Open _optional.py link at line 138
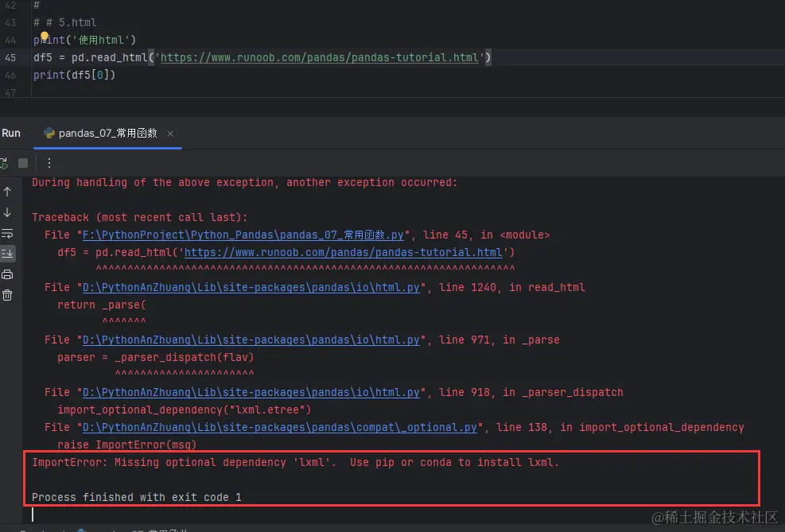This screenshot has height=532, width=785. pos(279,427)
